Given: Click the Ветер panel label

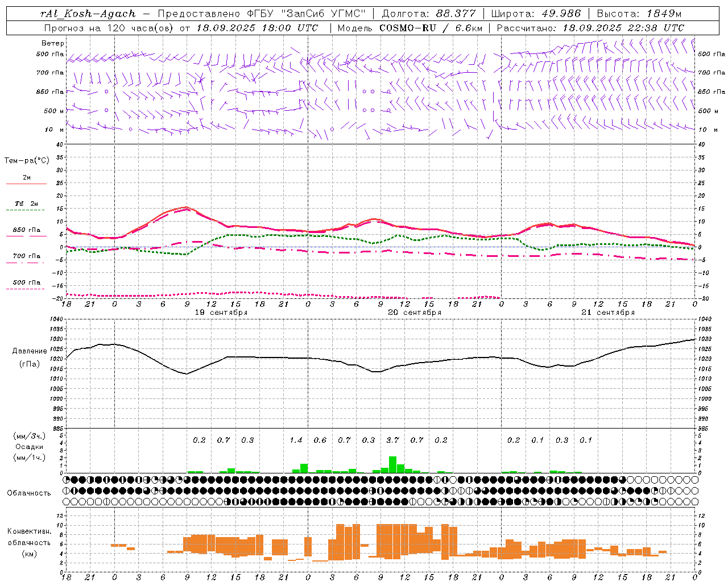Looking at the screenshot, I should coord(53,43).
